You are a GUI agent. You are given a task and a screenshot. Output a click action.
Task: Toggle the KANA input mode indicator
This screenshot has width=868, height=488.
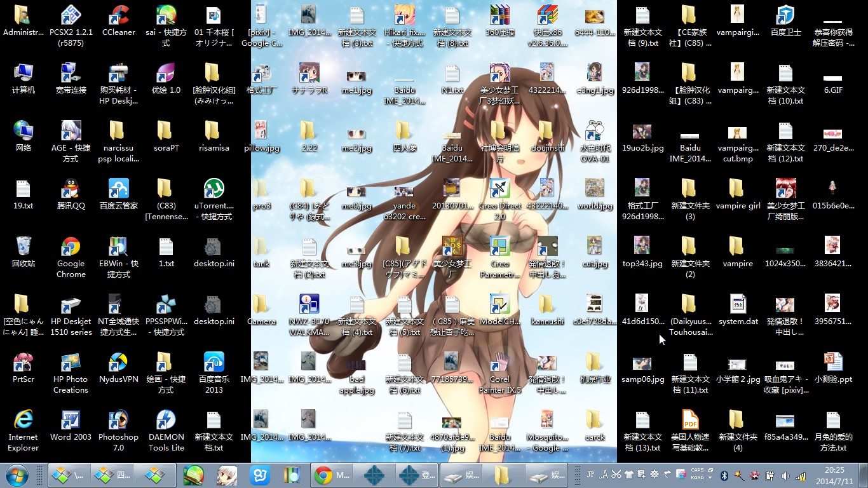(x=697, y=477)
